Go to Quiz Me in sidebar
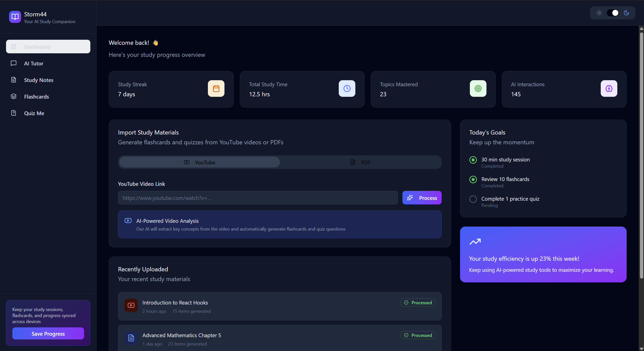644x351 pixels. [34, 113]
